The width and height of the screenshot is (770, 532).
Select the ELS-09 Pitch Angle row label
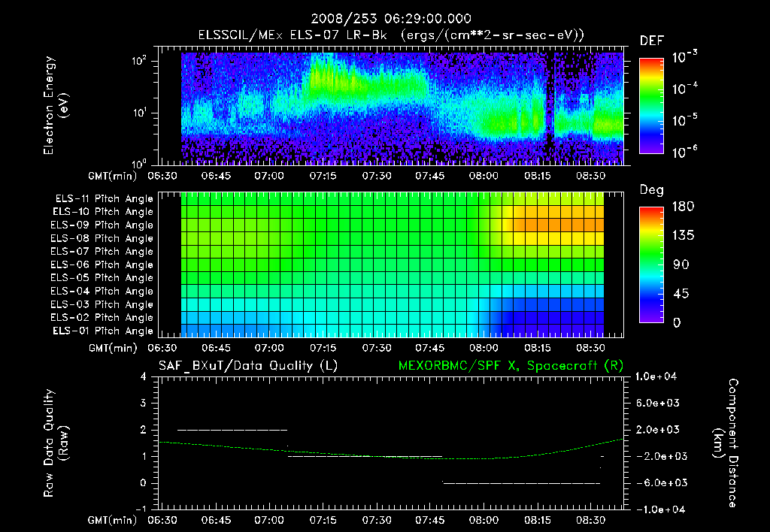102,225
